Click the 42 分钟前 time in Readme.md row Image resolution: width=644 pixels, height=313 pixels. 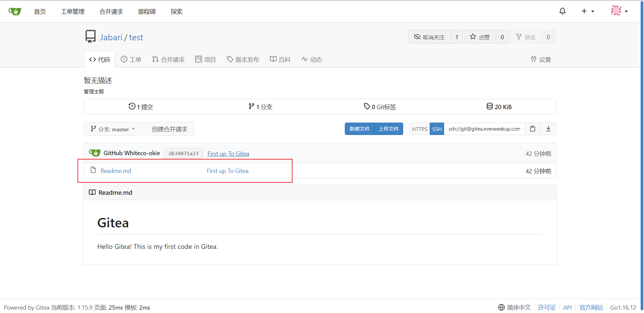(538, 171)
